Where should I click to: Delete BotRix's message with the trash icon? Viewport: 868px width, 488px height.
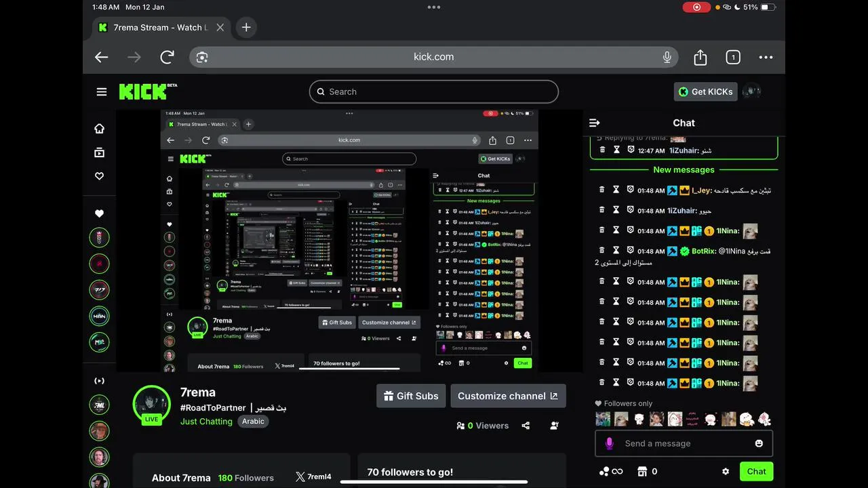click(601, 251)
